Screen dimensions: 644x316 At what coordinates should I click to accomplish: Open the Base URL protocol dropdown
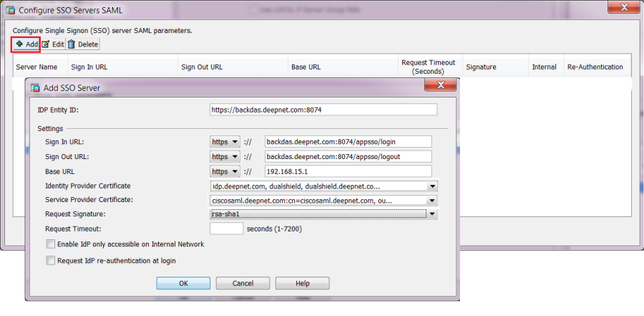(x=225, y=171)
